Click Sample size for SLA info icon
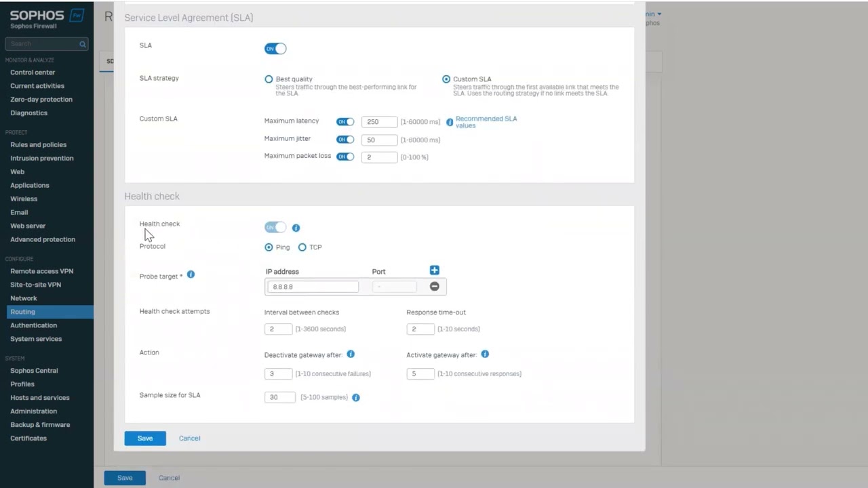This screenshot has height=488, width=868. pos(356,398)
